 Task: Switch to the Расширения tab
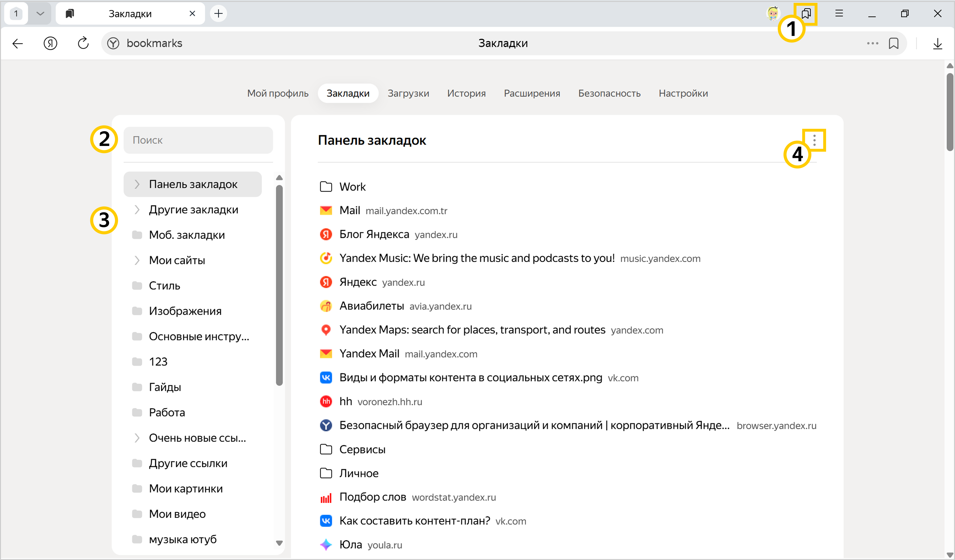(532, 93)
